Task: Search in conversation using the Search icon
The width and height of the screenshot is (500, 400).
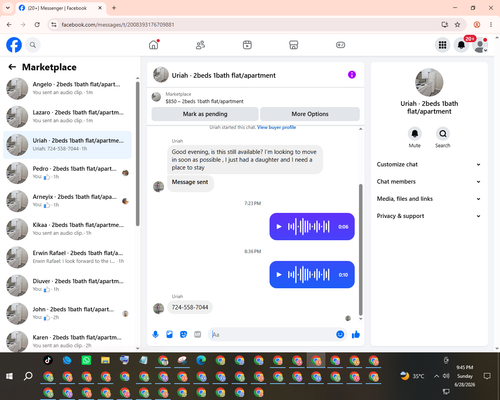Action: [x=443, y=134]
